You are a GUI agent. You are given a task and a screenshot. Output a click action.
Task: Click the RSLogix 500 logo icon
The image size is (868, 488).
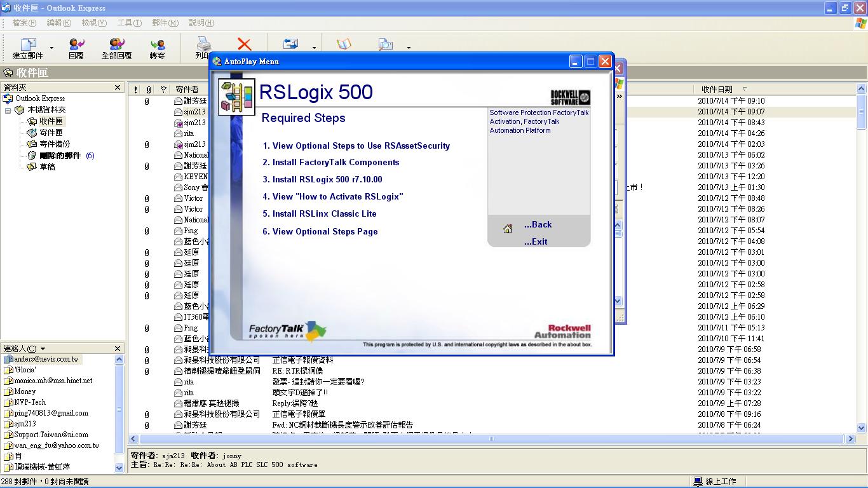click(236, 97)
